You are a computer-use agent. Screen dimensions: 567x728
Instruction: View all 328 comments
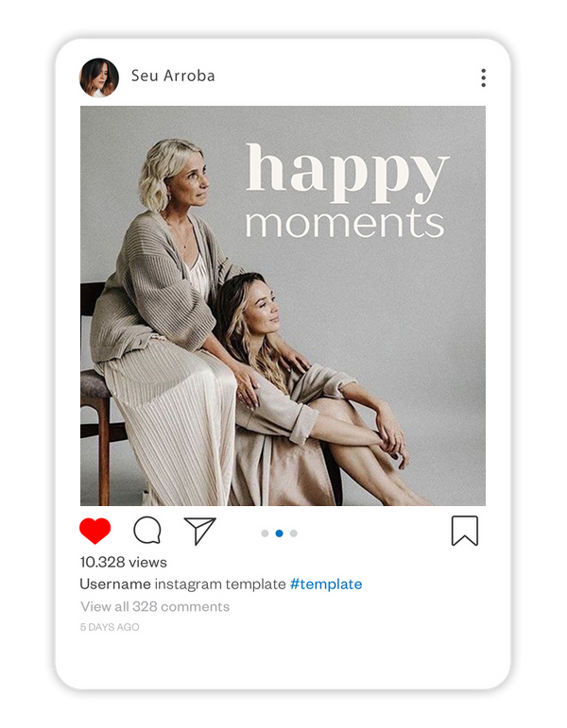coord(155,606)
